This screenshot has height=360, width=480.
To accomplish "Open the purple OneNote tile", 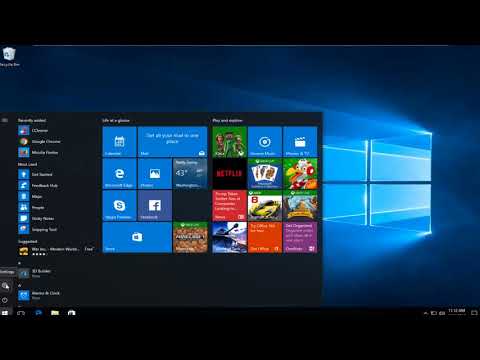I will click(300, 237).
